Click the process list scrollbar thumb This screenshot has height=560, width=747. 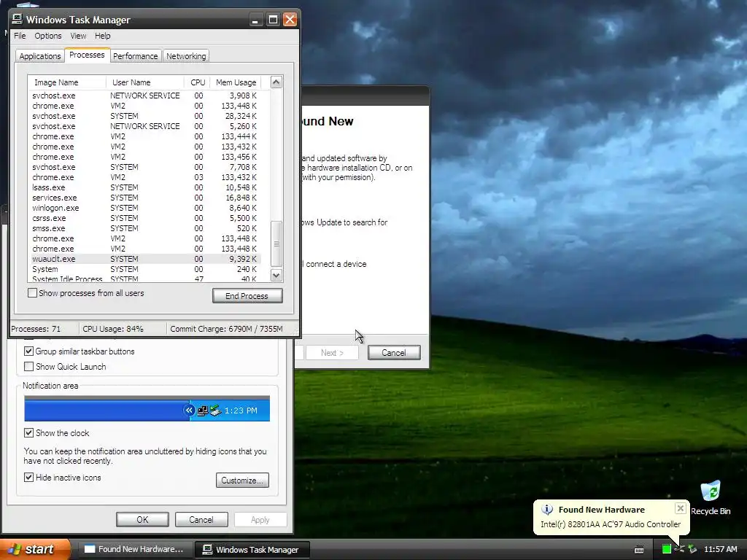276,244
